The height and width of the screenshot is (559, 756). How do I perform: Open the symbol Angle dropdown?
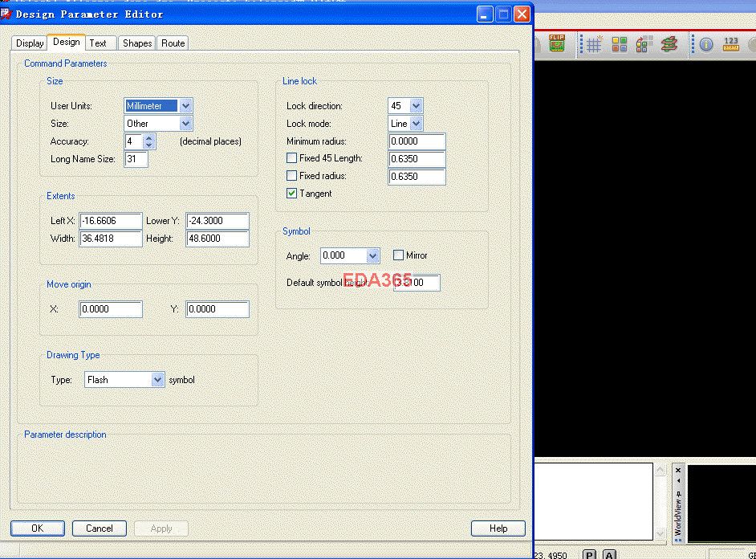coord(372,255)
